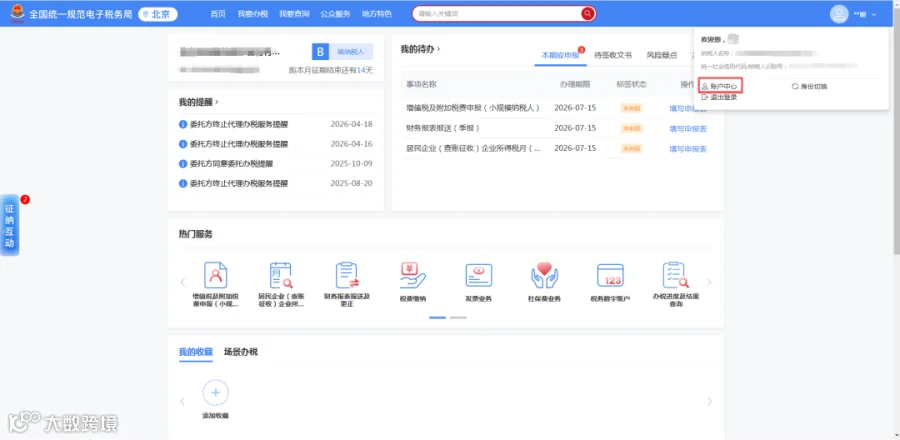The height and width of the screenshot is (440, 900).
Task: Open 委托方同意委托办税提醒 reminder
Action: (231, 163)
